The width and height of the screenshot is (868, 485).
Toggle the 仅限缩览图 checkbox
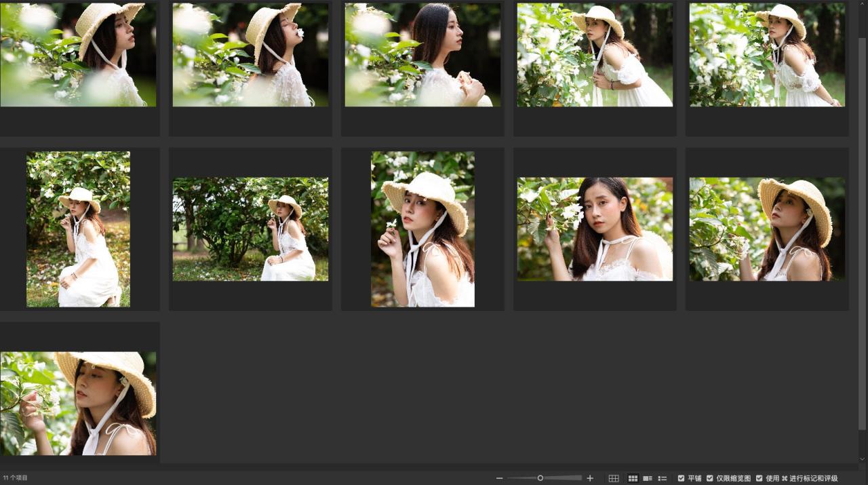[x=710, y=478]
